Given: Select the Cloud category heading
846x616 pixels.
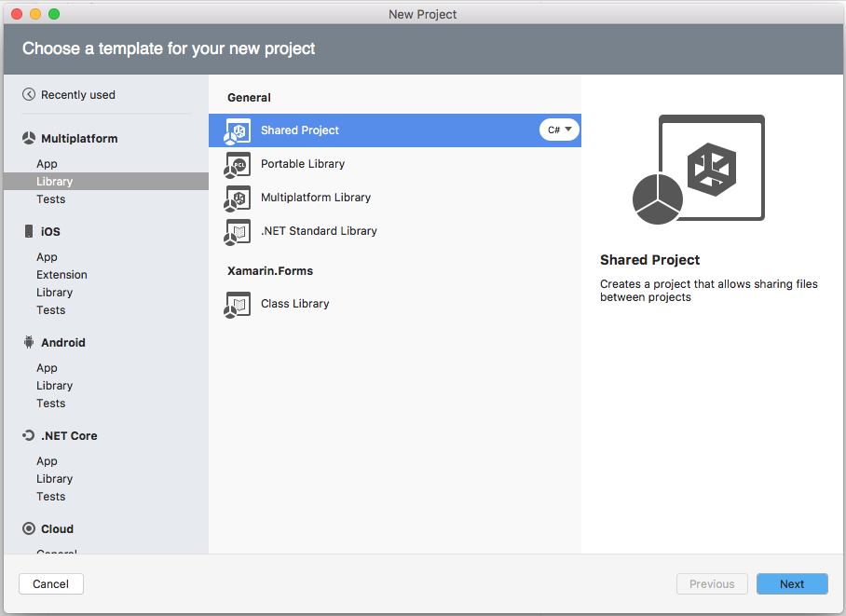Looking at the screenshot, I should [x=57, y=528].
